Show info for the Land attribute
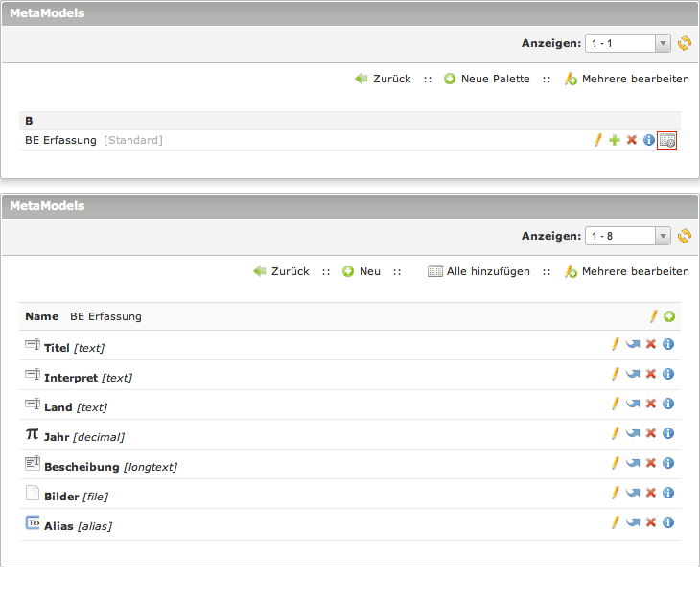Image resolution: width=700 pixels, height=602 pixels. click(668, 404)
